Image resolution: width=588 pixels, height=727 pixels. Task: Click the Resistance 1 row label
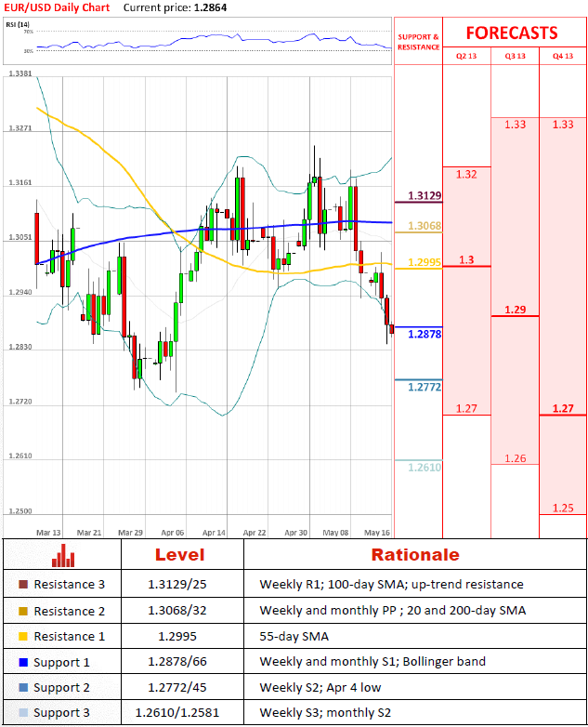click(x=70, y=637)
